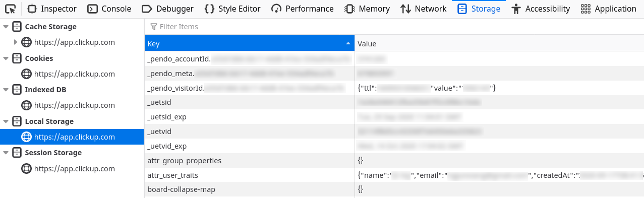Select Local Storage tree label
Screen dimensions: 644x198
click(49, 121)
